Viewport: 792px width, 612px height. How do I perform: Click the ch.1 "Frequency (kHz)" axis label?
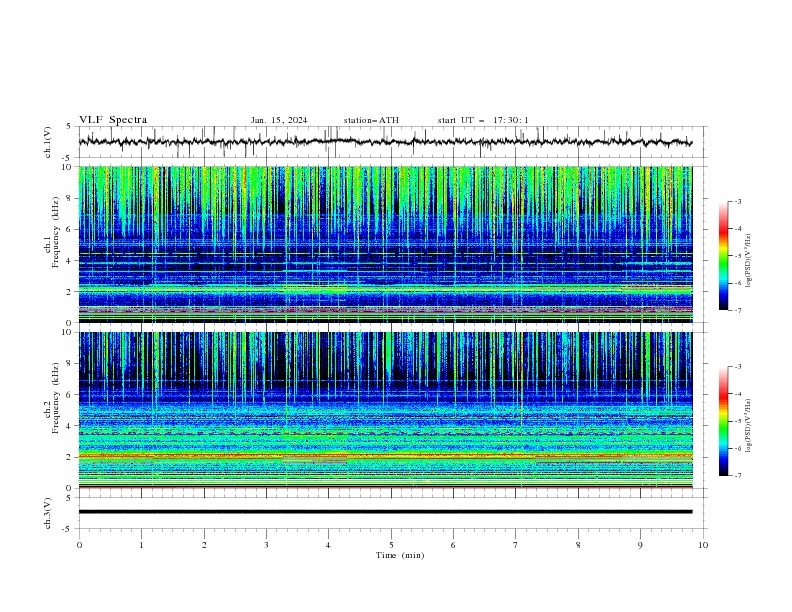(x=56, y=232)
